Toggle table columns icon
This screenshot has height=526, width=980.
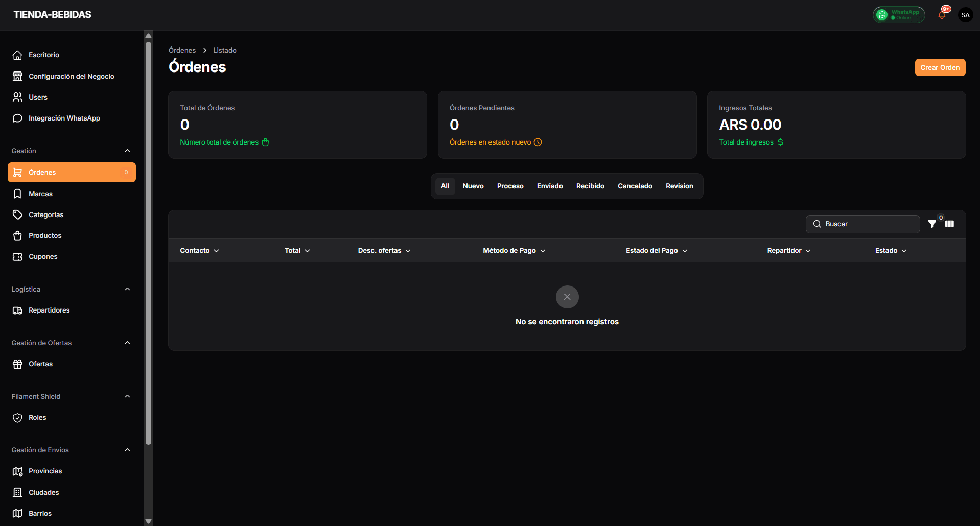tap(949, 224)
